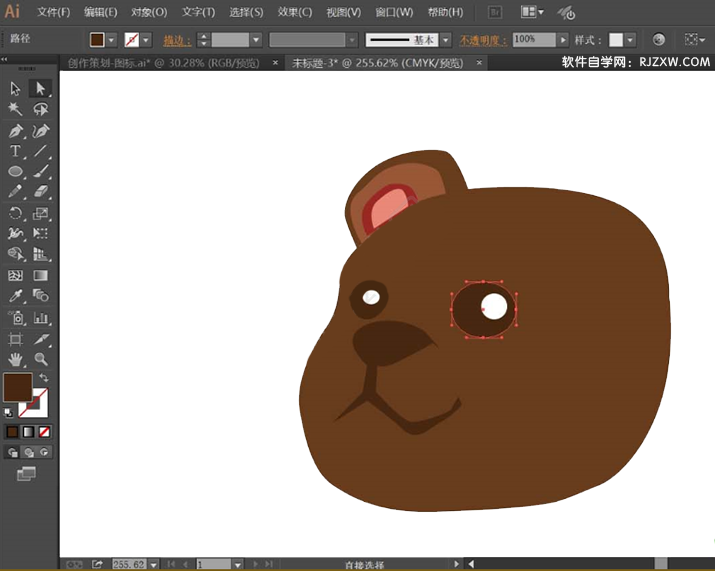Screen dimensions: 715x571
Task: Switch to the 创作策划-图标.ai document tab
Action: click(x=162, y=63)
